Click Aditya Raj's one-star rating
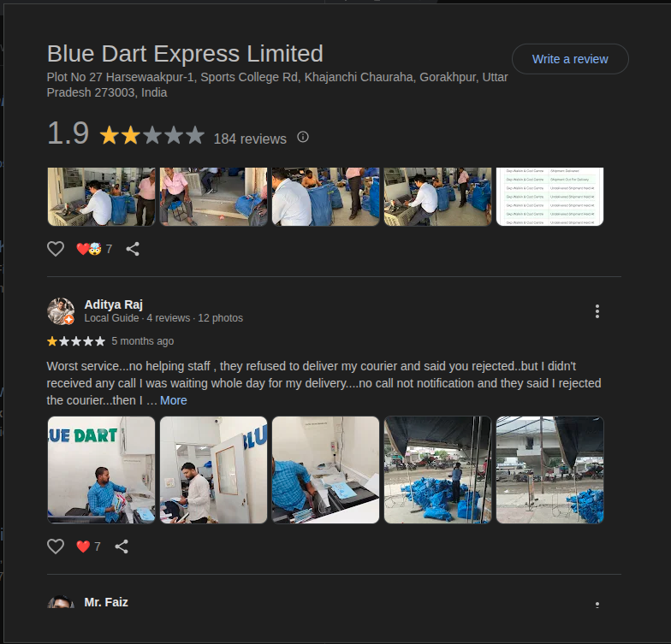 tap(76, 341)
